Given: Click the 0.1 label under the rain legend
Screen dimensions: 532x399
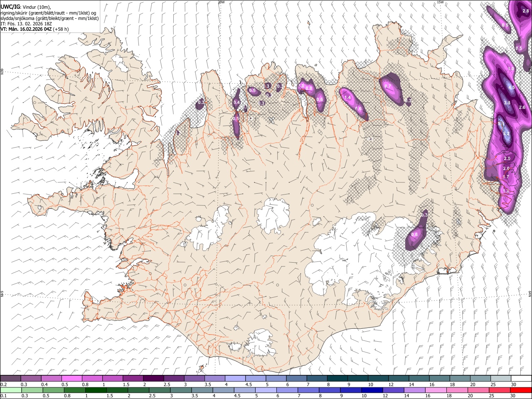Looking at the screenshot, I should coord(3,396).
